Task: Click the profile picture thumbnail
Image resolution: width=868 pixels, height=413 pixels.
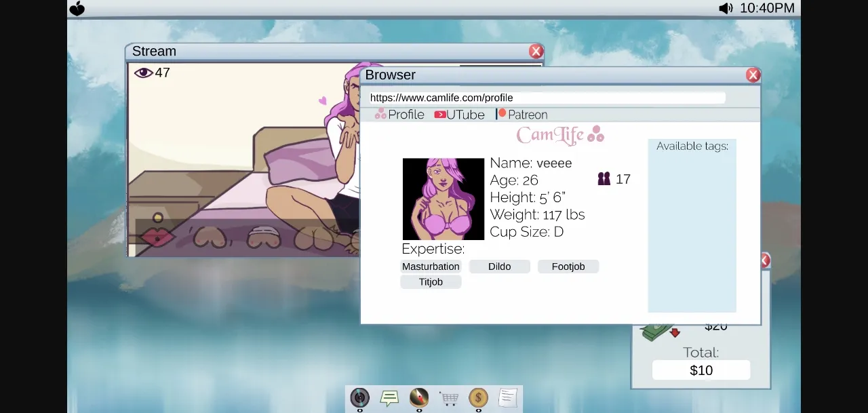Action: pos(443,199)
